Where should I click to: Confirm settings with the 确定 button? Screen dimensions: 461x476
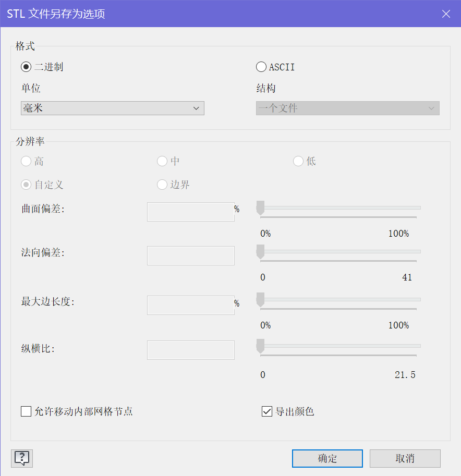tap(327, 458)
